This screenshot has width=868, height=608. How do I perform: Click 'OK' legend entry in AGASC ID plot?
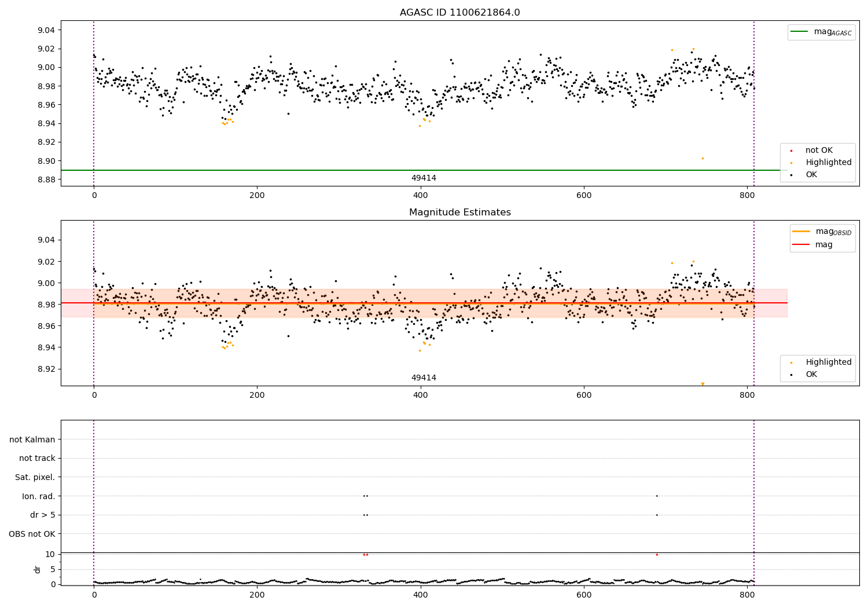[x=804, y=175]
